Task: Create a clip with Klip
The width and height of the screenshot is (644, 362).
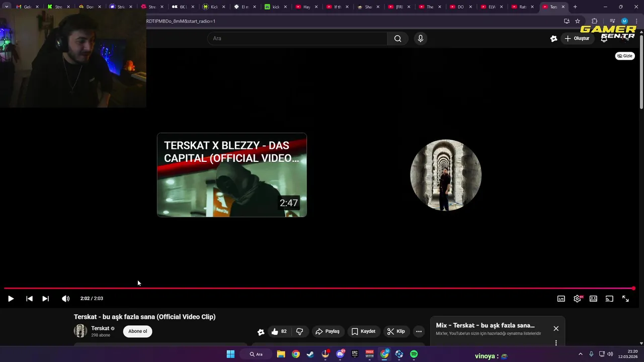Action: click(x=396, y=331)
